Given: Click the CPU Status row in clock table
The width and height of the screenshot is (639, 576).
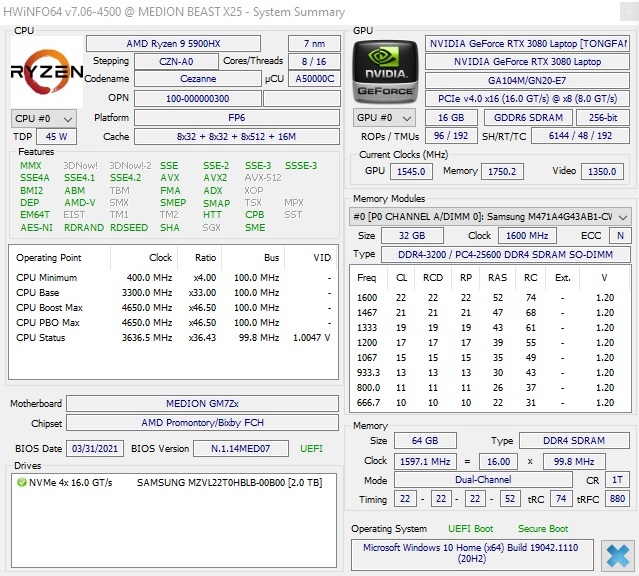Looking at the screenshot, I should click(170, 338).
